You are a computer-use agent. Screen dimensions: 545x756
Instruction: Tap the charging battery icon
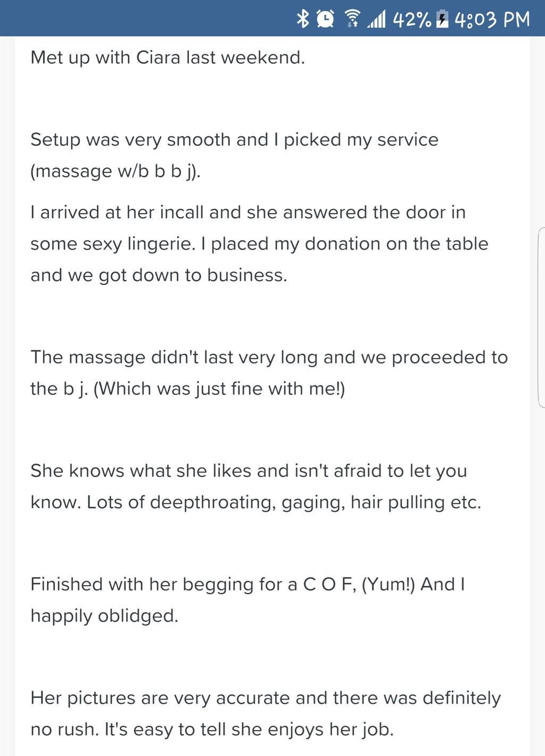[x=442, y=19]
